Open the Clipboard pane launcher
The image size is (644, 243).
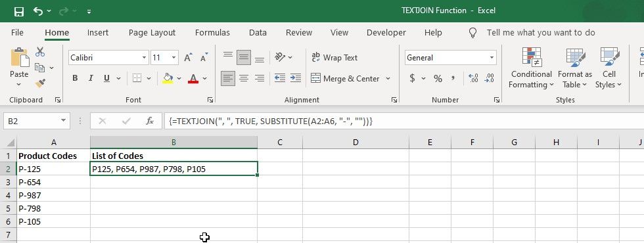pyautogui.click(x=58, y=100)
